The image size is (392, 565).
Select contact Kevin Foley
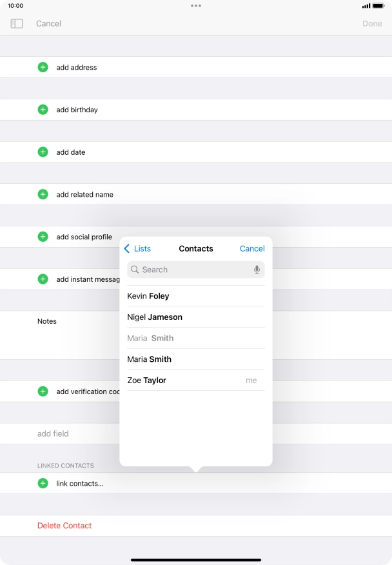[x=148, y=296]
